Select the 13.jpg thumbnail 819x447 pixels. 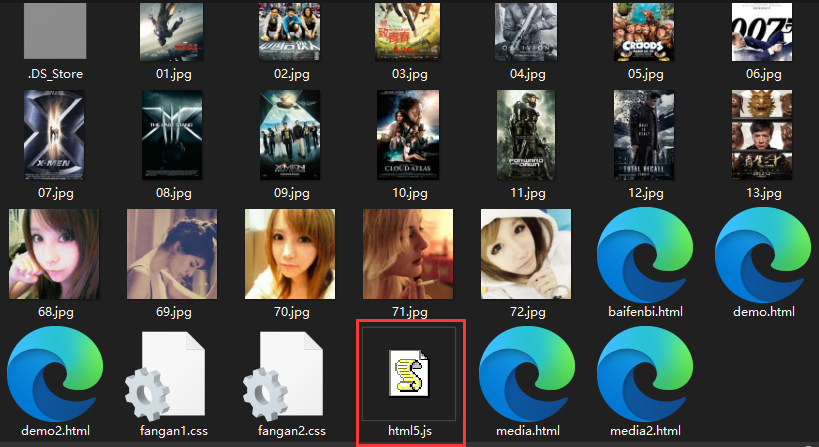coord(762,135)
